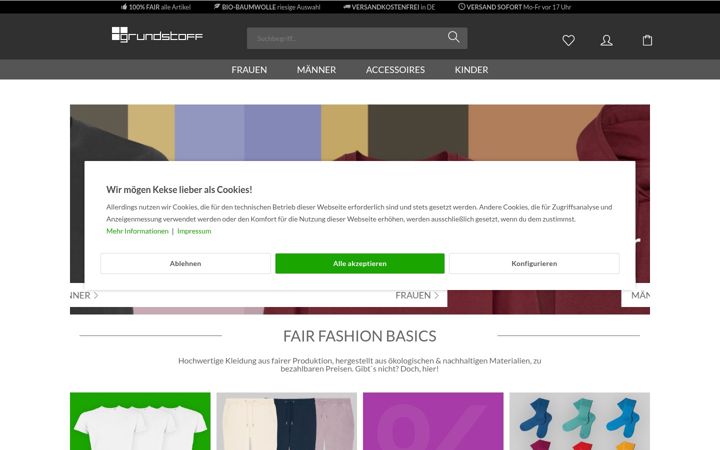Open the purple percent sale tile

point(433,421)
